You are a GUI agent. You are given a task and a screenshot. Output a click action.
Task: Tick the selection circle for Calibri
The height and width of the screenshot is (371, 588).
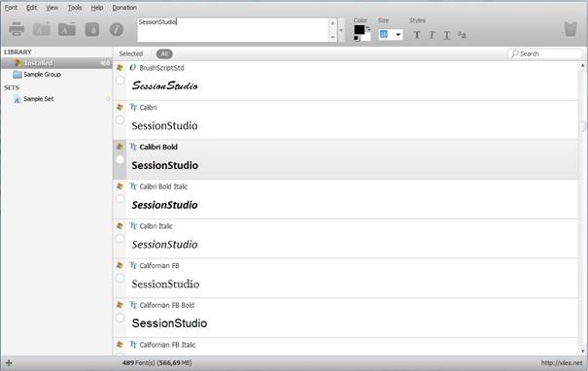click(120, 119)
